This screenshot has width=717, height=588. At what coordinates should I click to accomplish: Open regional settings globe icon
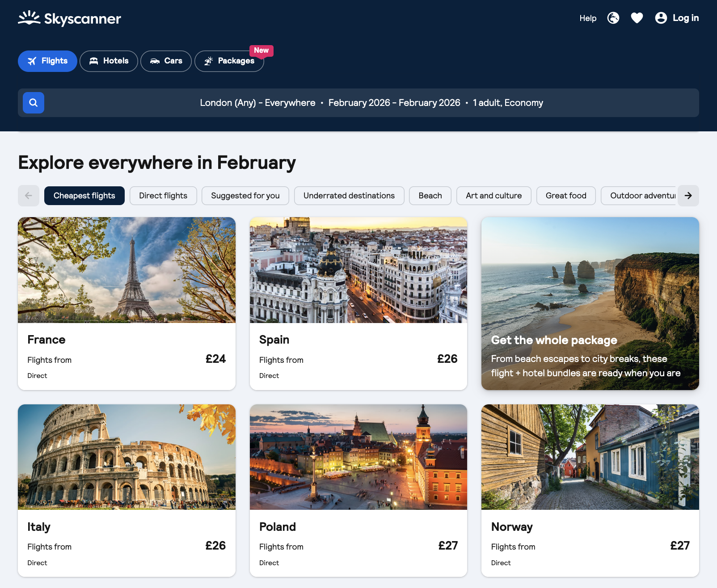coord(613,18)
